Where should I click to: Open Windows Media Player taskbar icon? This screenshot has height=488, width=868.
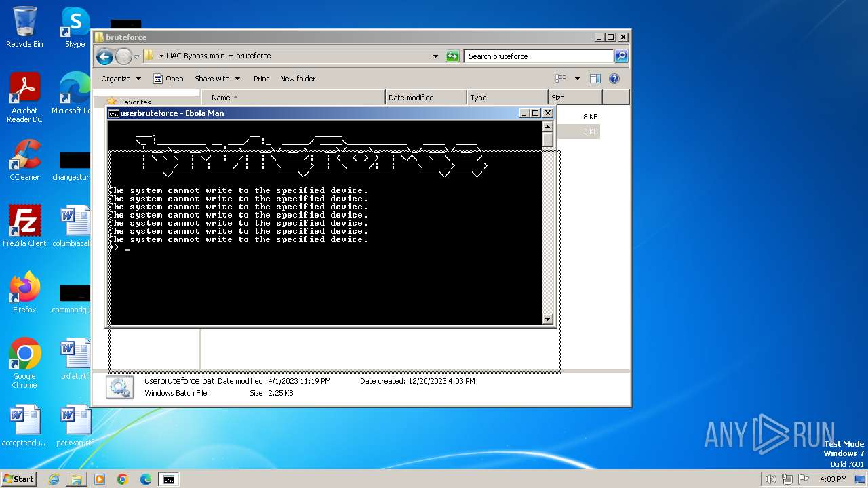click(100, 479)
